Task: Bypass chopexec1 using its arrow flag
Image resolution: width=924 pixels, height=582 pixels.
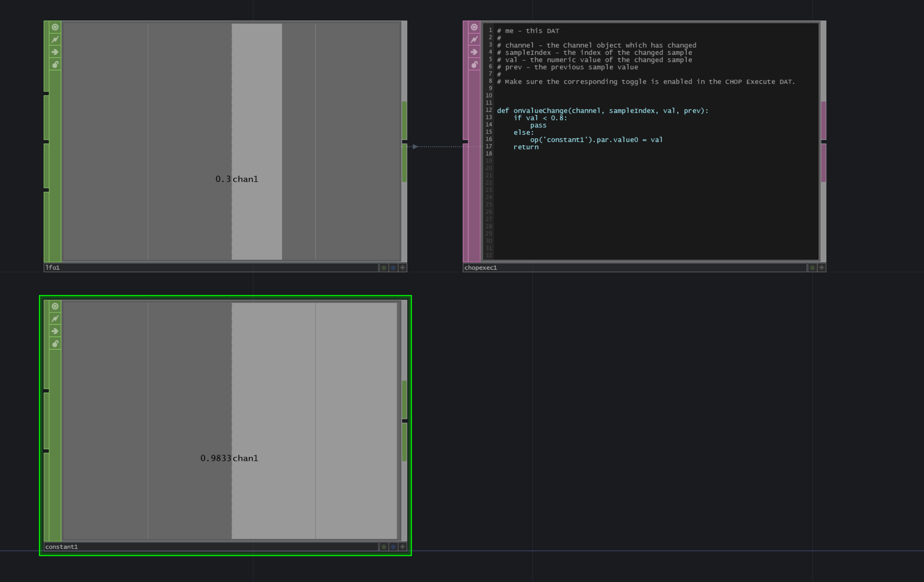Action: [x=474, y=52]
